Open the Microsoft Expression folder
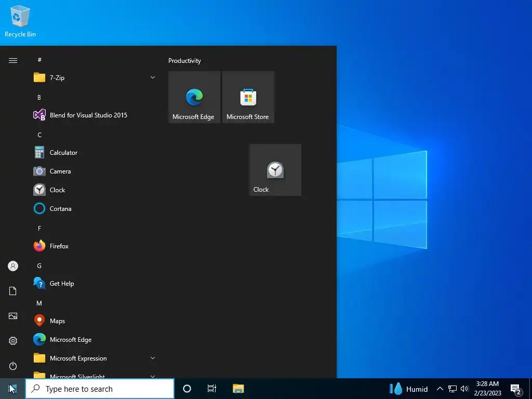Image resolution: width=532 pixels, height=399 pixels. pyautogui.click(x=95, y=358)
